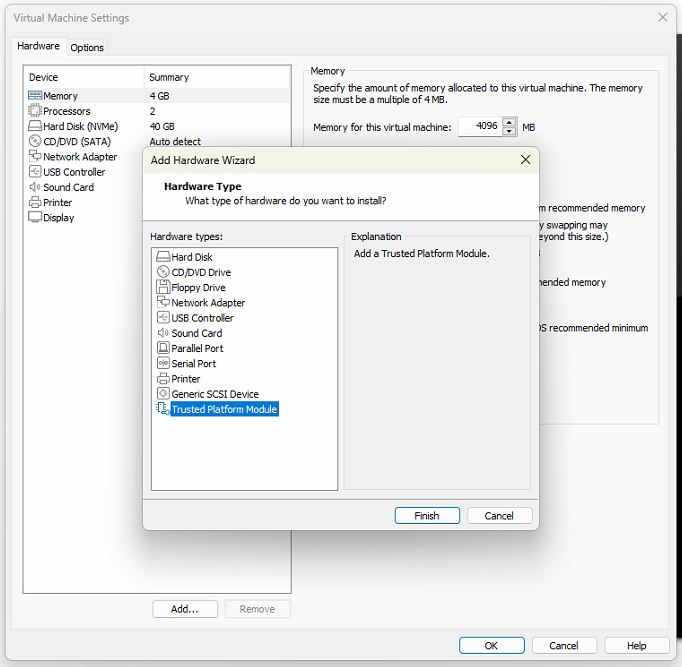Click the Trusted Platform Module icon
Screen dimensions: 682x667
pyautogui.click(x=163, y=409)
